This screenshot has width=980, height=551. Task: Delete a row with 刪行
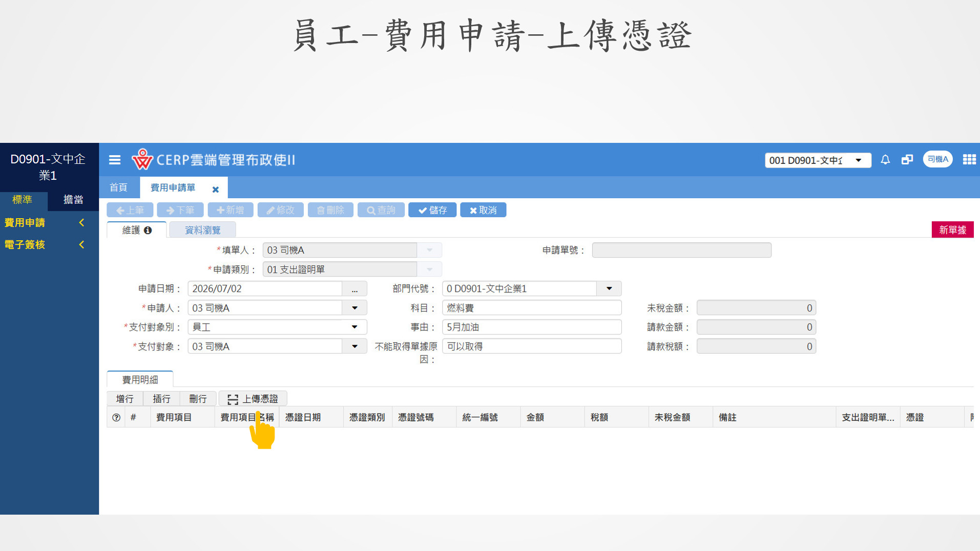tap(198, 399)
